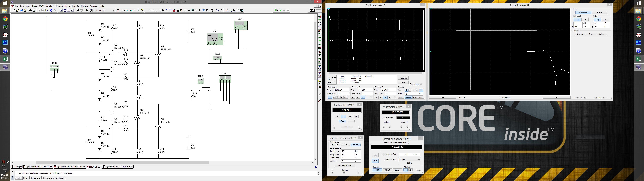The image size is (644, 181).
Task: Open the Place menu
Action: [x=35, y=6]
